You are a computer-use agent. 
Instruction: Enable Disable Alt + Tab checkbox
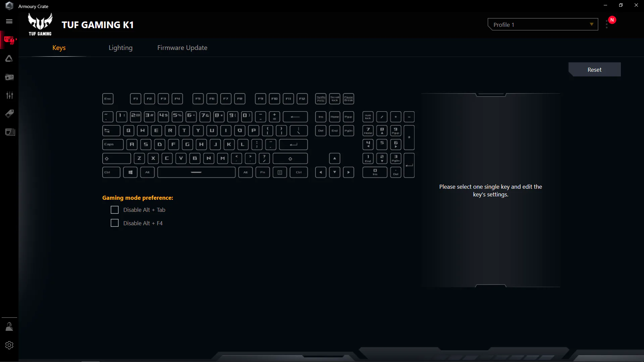click(x=115, y=210)
